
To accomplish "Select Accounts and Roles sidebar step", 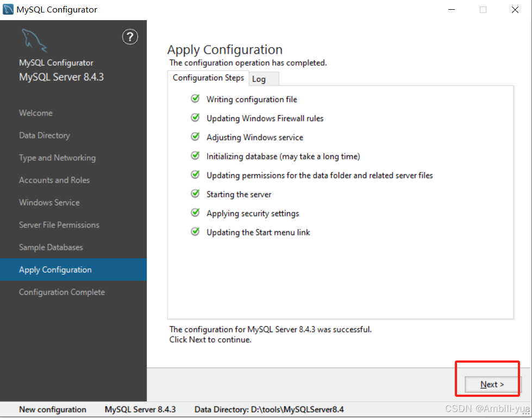I will 54,180.
